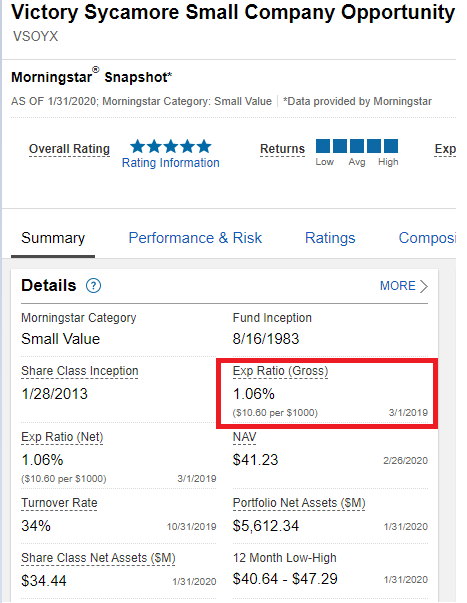Click the Returns rating blue squares
The height and width of the screenshot is (603, 467).
point(357,146)
